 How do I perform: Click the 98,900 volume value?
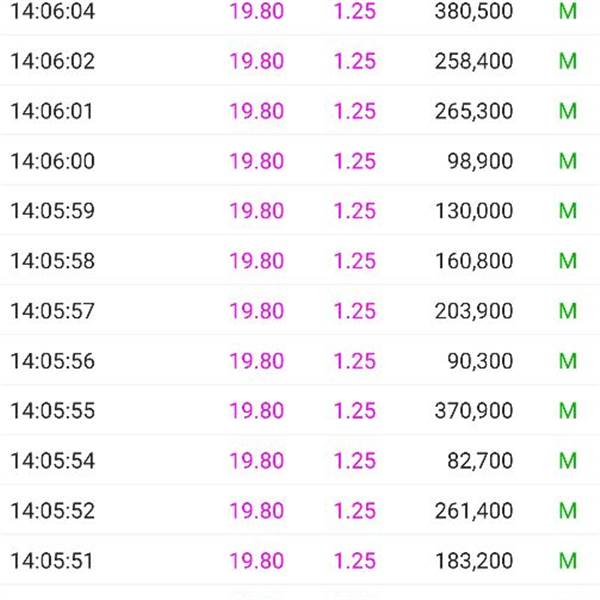[480, 161]
